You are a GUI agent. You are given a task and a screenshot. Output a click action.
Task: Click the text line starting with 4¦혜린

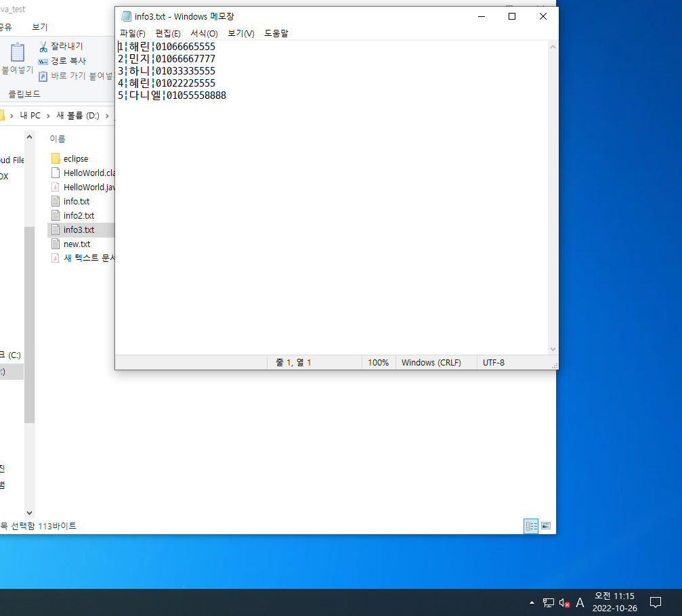click(x=167, y=83)
